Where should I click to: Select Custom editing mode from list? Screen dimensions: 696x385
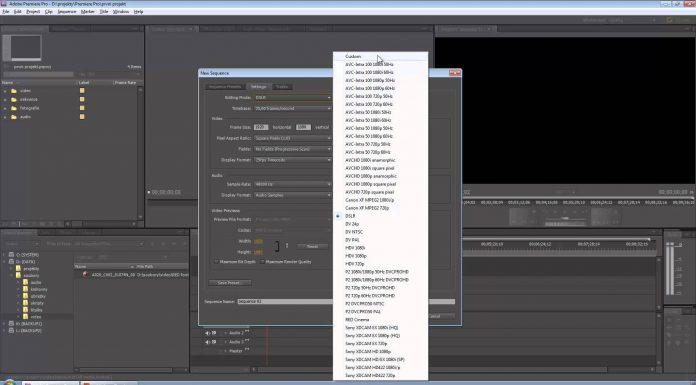tap(380, 56)
